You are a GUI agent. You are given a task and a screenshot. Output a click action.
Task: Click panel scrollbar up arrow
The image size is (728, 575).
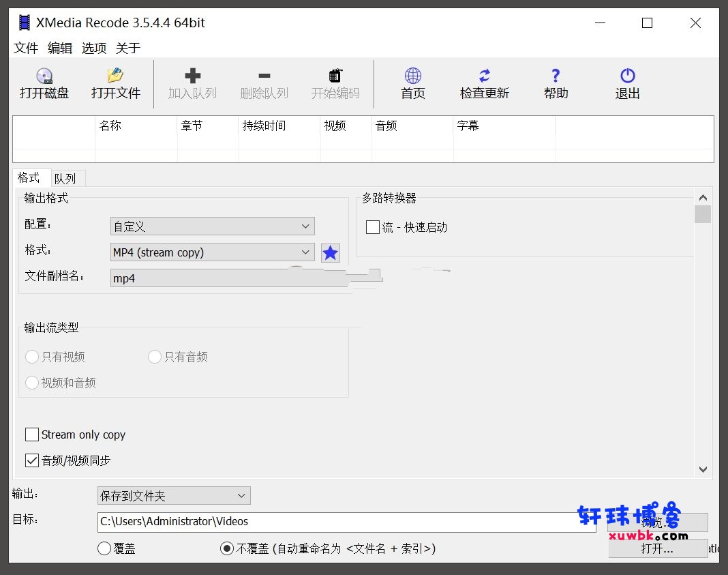coord(703,198)
